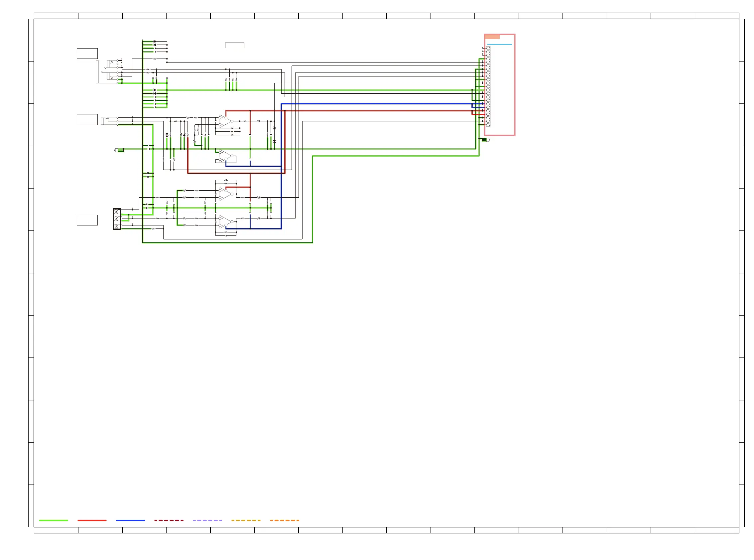Image resolution: width=754 pixels, height=560 pixels.
Task: Click blank label box beside stereo jack
Action: pyautogui.click(x=87, y=54)
